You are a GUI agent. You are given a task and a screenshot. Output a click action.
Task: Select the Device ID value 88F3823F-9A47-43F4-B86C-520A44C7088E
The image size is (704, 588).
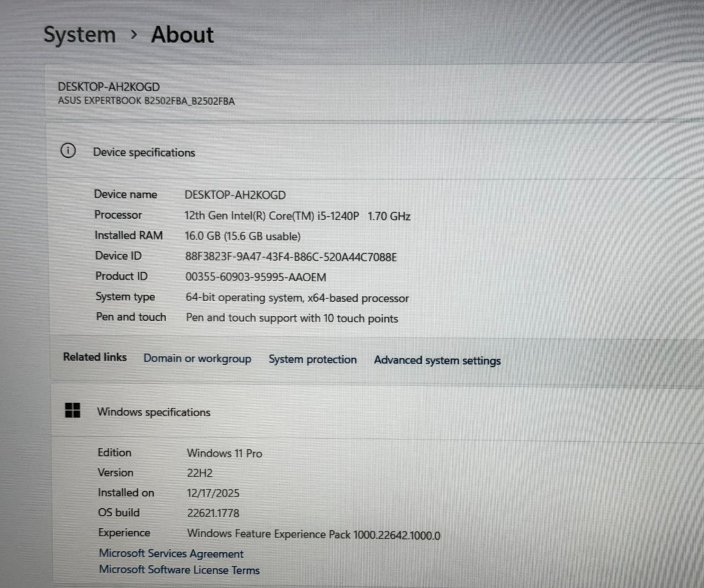291,257
